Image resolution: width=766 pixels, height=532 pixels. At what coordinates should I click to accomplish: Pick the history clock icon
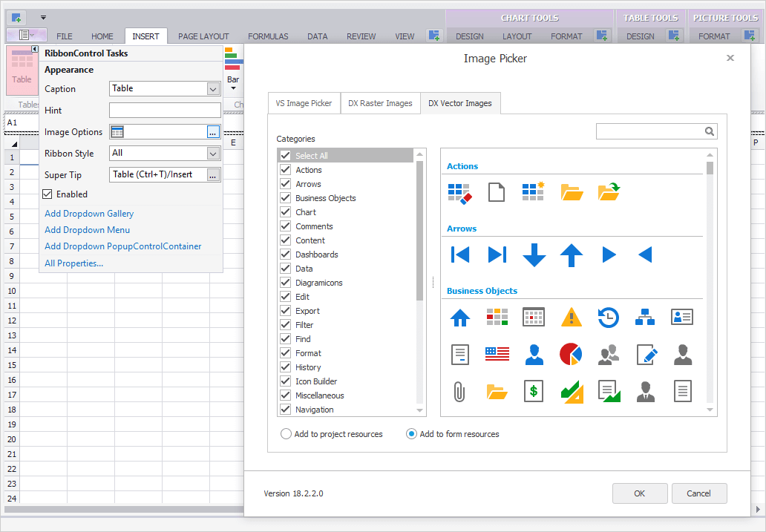click(608, 318)
